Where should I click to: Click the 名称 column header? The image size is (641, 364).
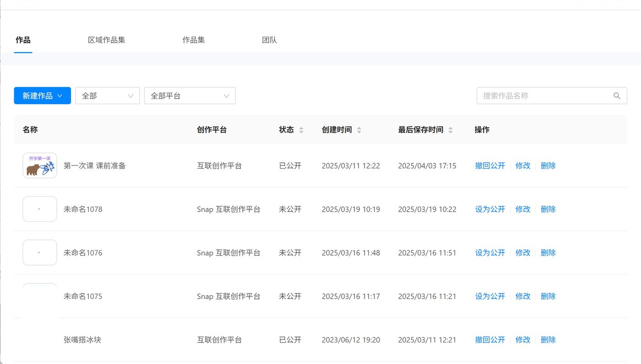point(30,129)
